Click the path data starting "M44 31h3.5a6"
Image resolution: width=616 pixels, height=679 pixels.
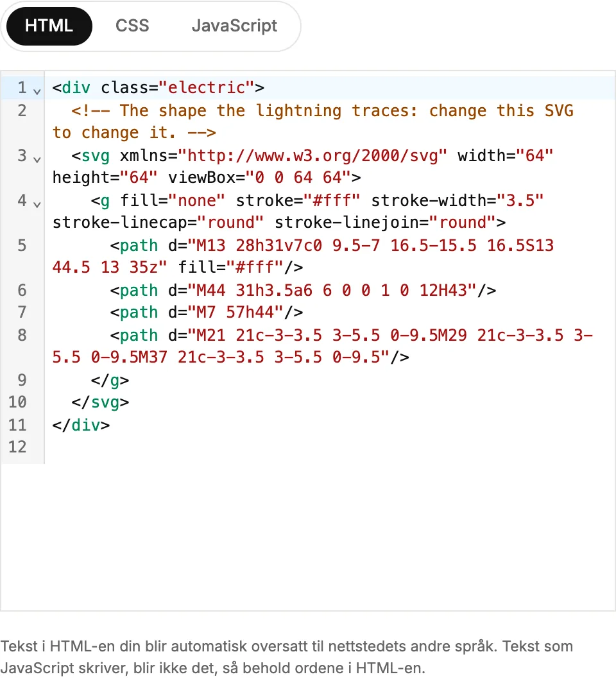click(332, 290)
